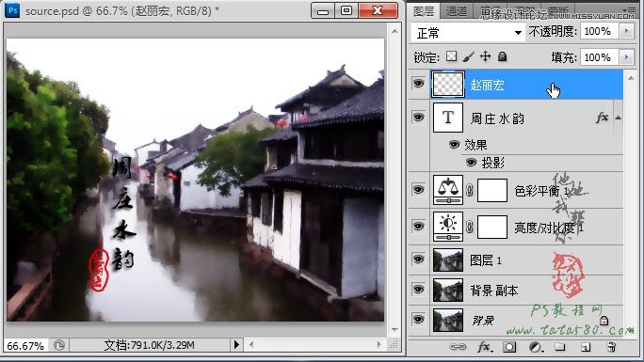Click the Color Balance adjustment icon
Viewport: 644px width, 362px height.
[448, 190]
